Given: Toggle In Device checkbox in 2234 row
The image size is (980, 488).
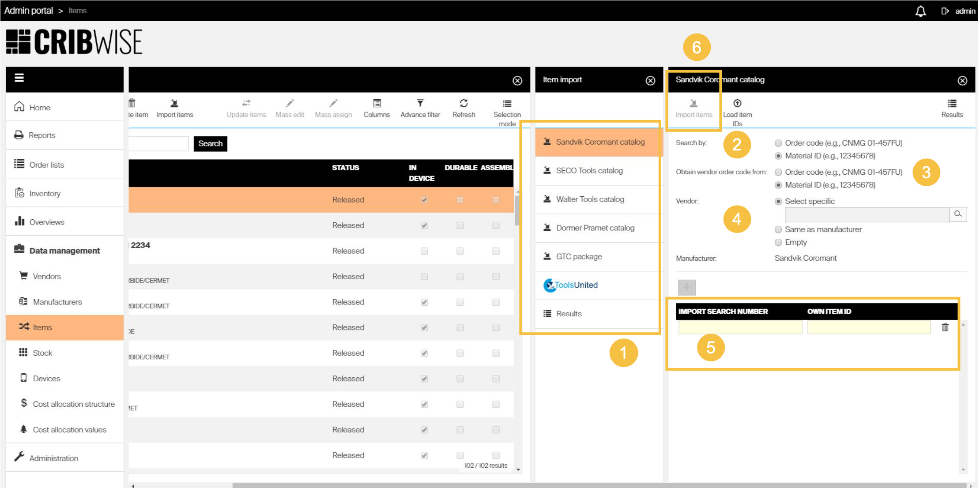Looking at the screenshot, I should 424,251.
